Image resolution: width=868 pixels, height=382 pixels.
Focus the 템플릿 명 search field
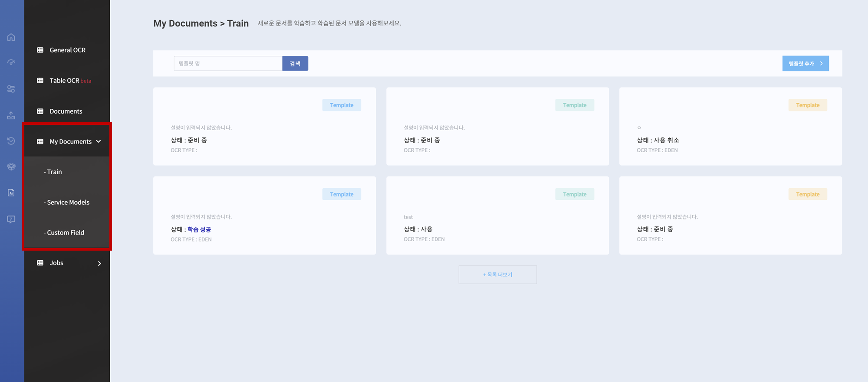click(x=228, y=63)
